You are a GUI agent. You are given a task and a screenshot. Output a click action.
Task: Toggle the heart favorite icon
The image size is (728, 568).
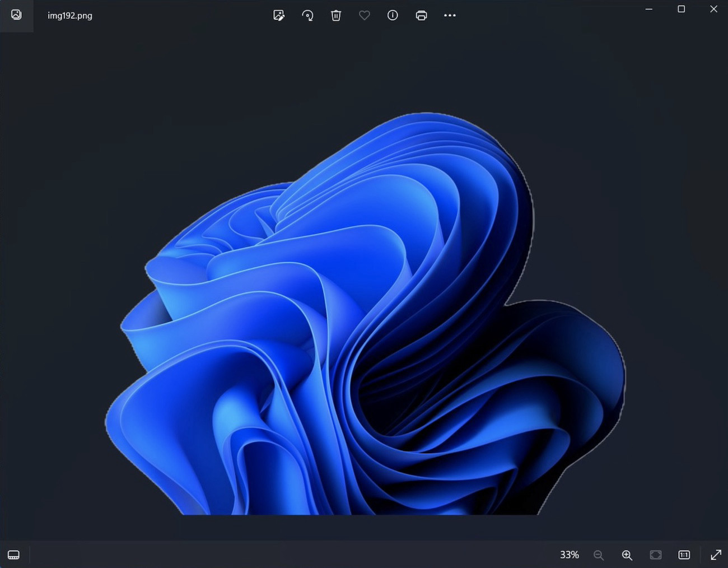365,16
